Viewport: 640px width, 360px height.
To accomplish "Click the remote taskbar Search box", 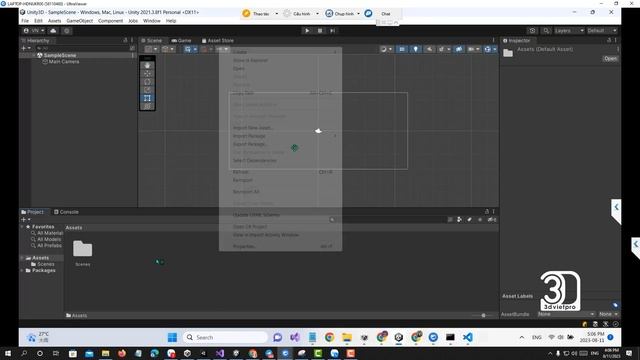I will tap(225, 338).
